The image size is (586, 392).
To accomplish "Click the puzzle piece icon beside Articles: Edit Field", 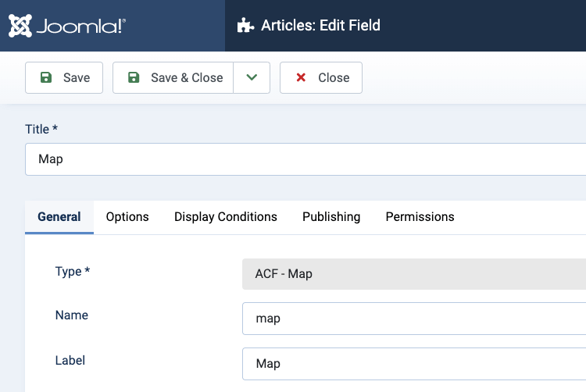I will point(245,26).
